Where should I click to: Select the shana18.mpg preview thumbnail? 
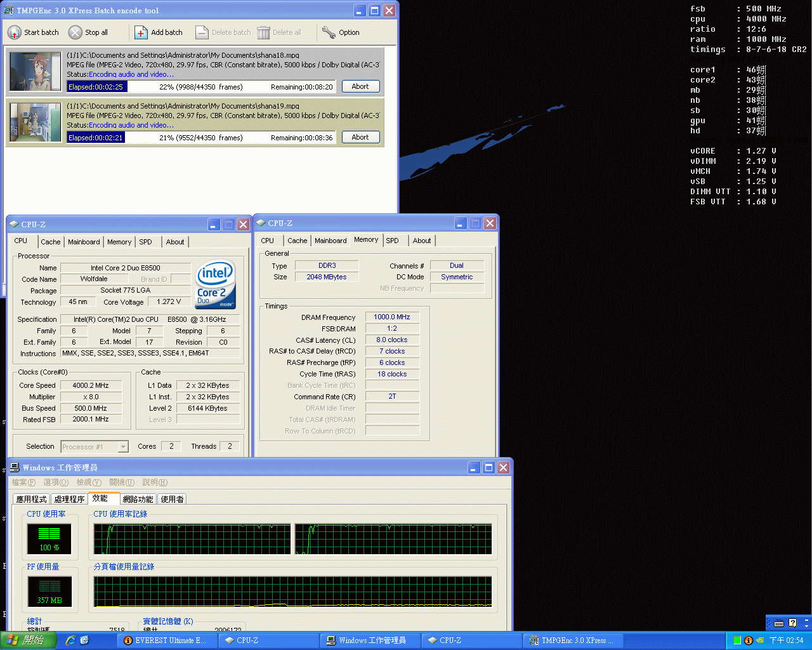[36, 72]
